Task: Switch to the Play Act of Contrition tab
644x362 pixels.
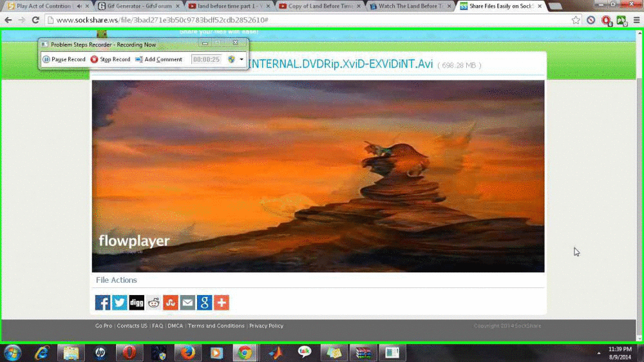Action: (44, 6)
